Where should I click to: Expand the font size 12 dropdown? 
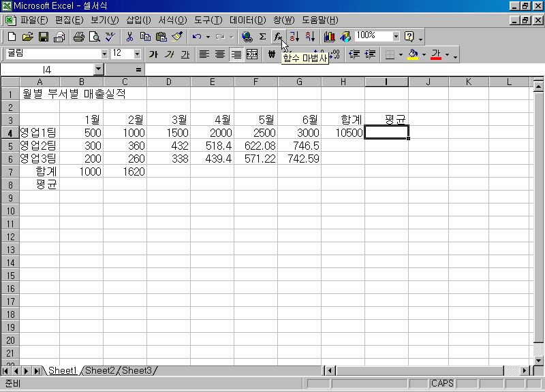[x=137, y=54]
